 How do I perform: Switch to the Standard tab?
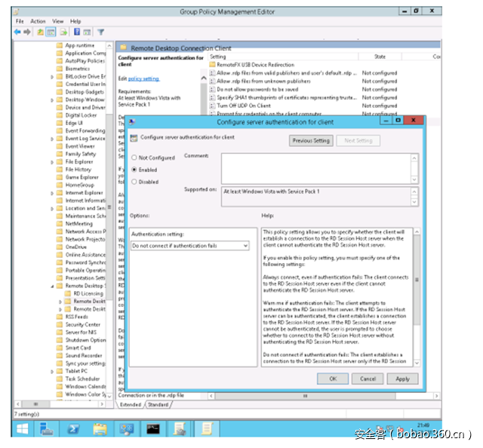point(158,404)
